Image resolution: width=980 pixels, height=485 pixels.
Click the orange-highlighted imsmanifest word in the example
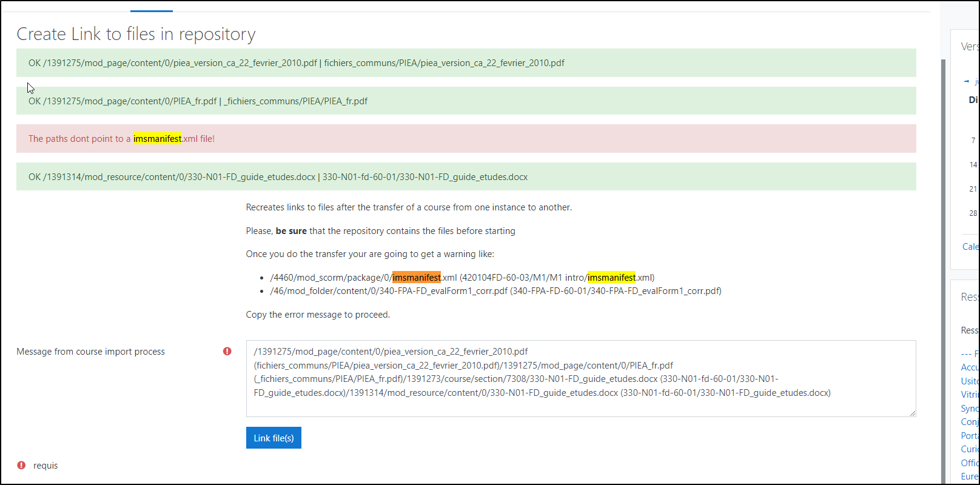click(416, 278)
